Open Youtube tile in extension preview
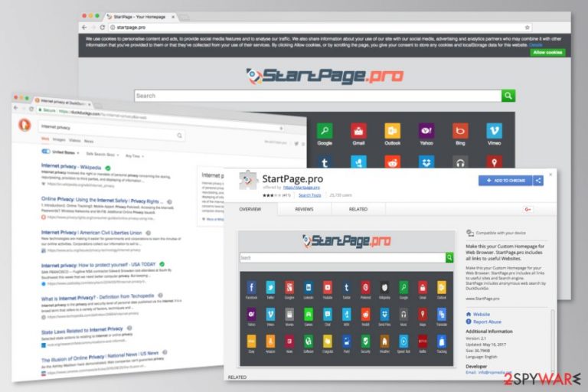The width and height of the screenshot is (588, 392). coord(328,288)
